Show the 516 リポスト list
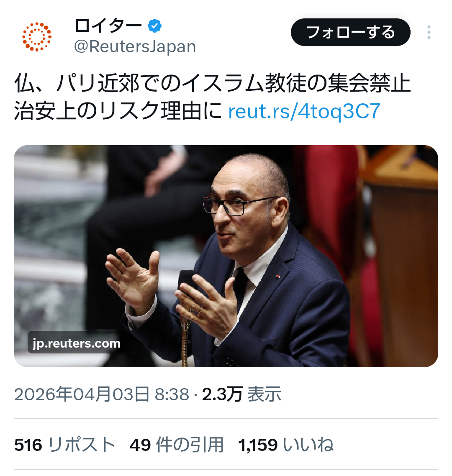The image size is (452, 476). click(65, 445)
